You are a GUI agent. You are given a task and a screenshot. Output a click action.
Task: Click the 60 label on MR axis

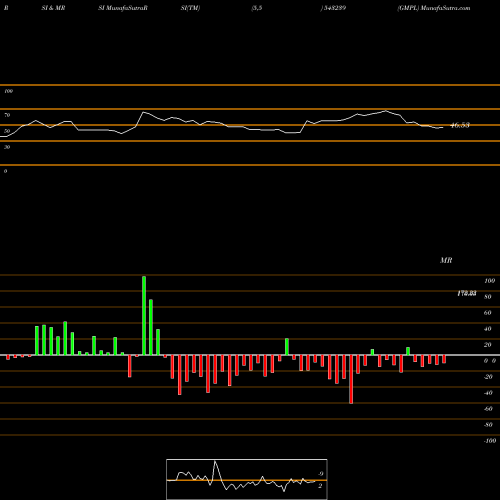[488, 313]
